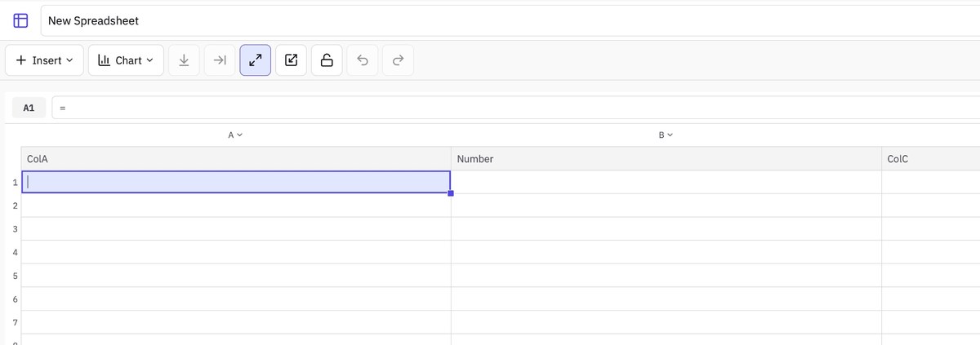Select row 3 header number
Viewport: 980px width, 345px height.
click(15, 229)
